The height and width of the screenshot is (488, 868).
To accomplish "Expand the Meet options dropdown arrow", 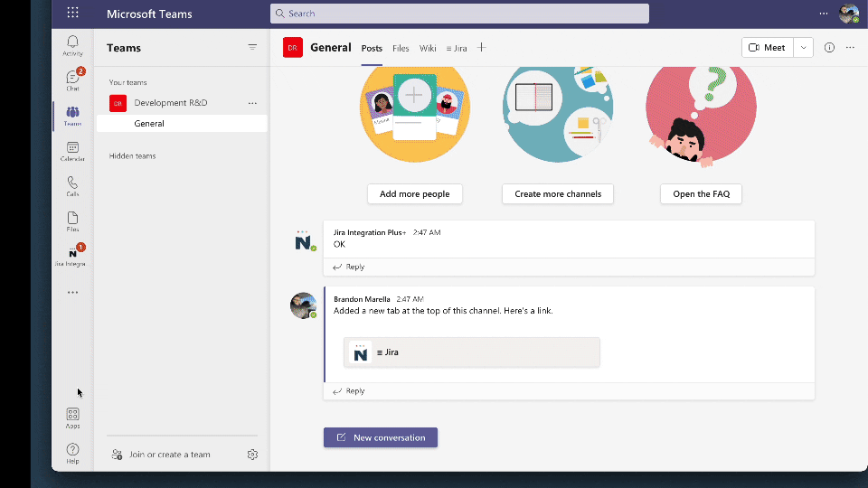I will pyautogui.click(x=803, y=48).
